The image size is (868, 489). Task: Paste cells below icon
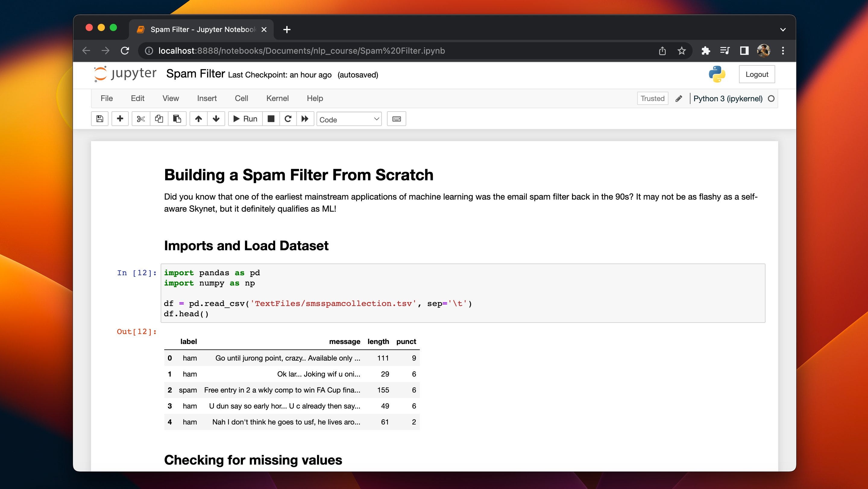(177, 118)
